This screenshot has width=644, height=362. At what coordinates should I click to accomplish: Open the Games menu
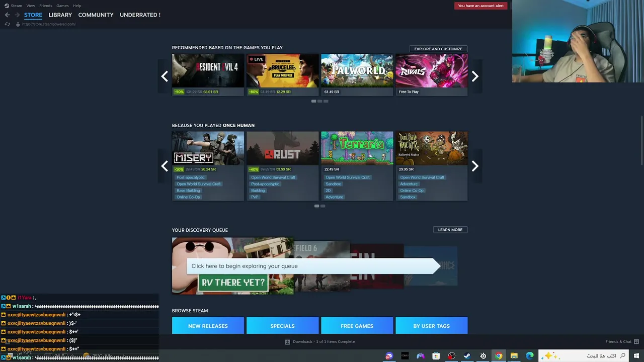click(x=62, y=6)
